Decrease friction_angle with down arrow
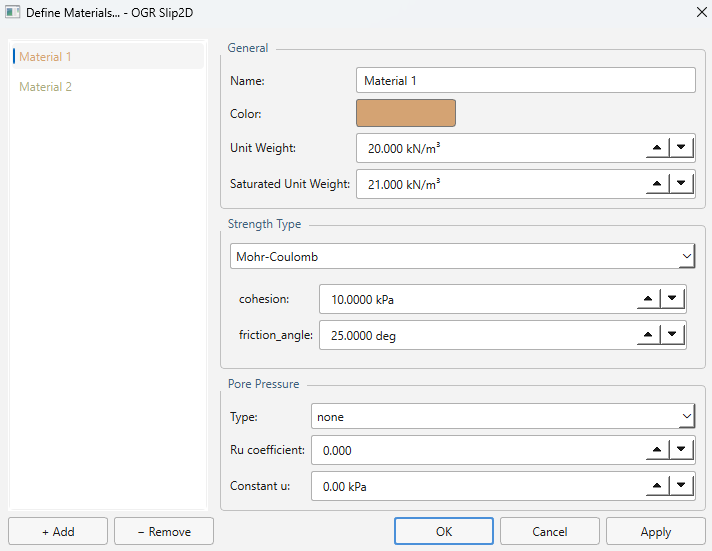The width and height of the screenshot is (712, 551). point(672,335)
